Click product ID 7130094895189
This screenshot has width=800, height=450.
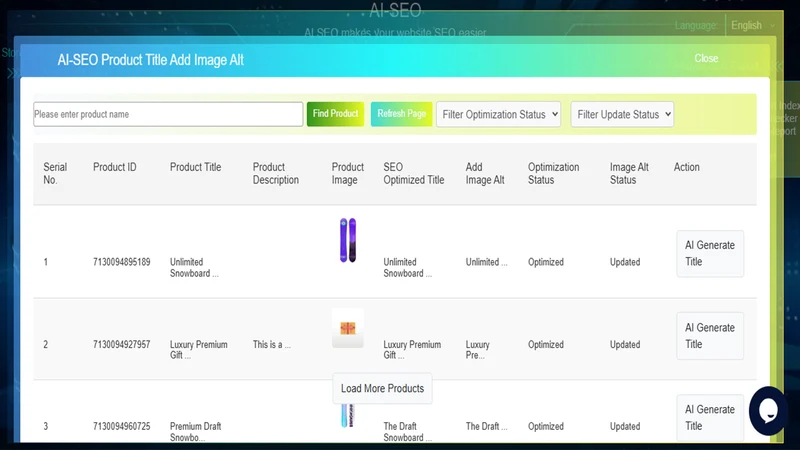pos(121,262)
